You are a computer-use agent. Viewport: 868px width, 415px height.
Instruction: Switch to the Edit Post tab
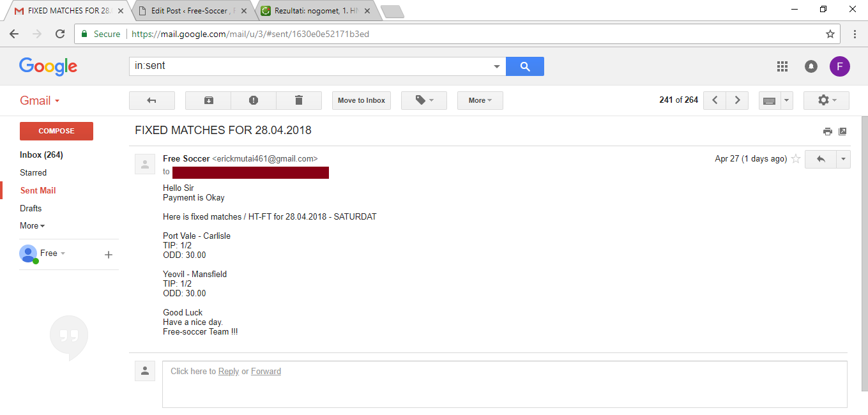(192, 11)
